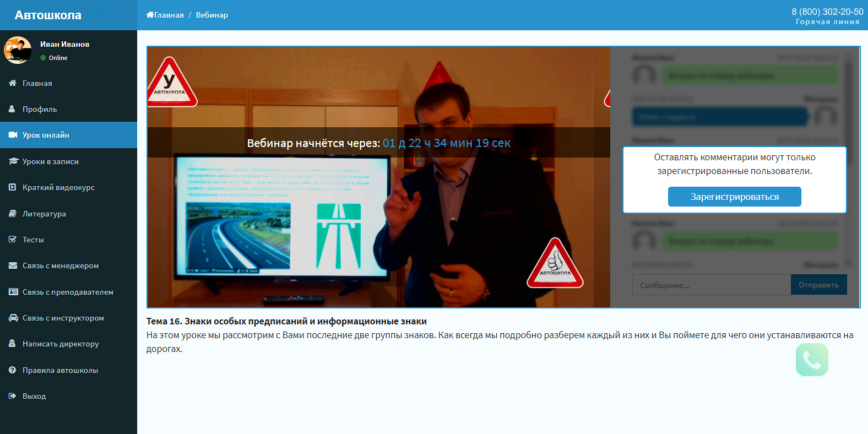Click the envelope icon for Связь с менеджером
The image size is (868, 434).
click(x=13, y=265)
